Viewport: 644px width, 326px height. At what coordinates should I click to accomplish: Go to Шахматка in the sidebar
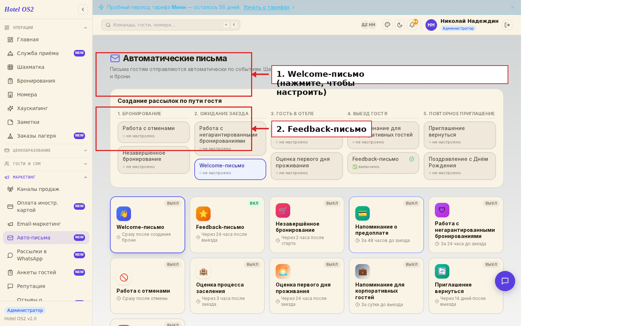point(46,67)
